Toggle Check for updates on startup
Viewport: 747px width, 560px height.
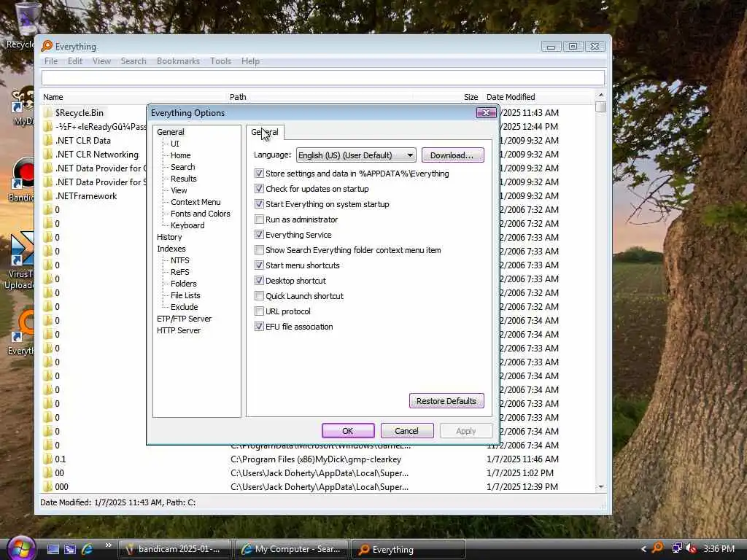259,189
